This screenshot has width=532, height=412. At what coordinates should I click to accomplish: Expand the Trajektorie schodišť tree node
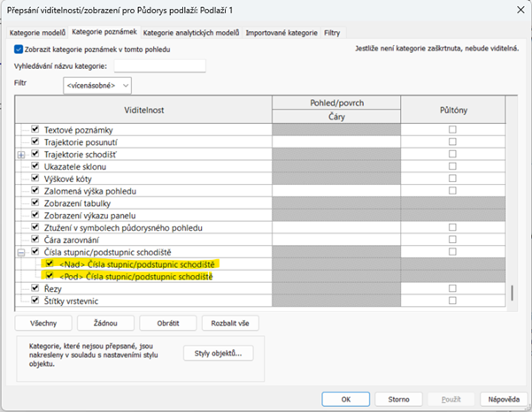[x=21, y=155]
